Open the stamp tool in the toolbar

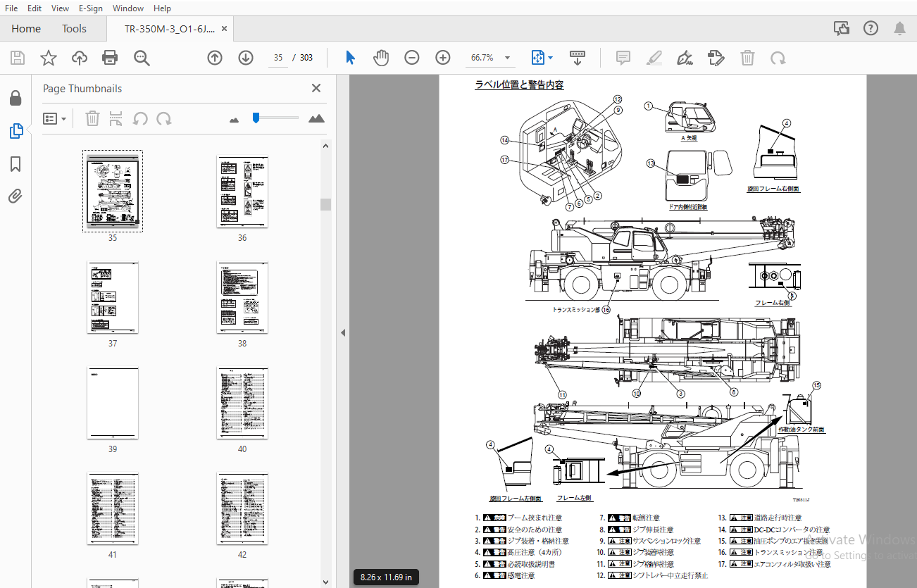point(716,58)
